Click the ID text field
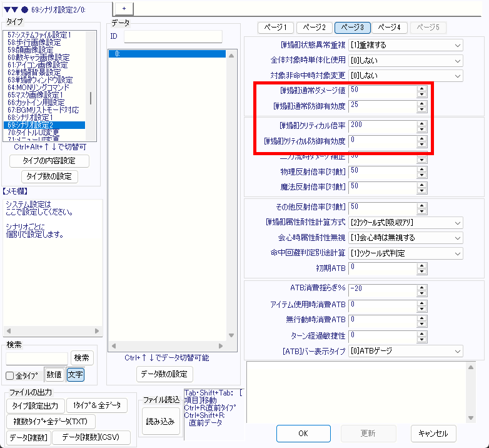 point(173,36)
